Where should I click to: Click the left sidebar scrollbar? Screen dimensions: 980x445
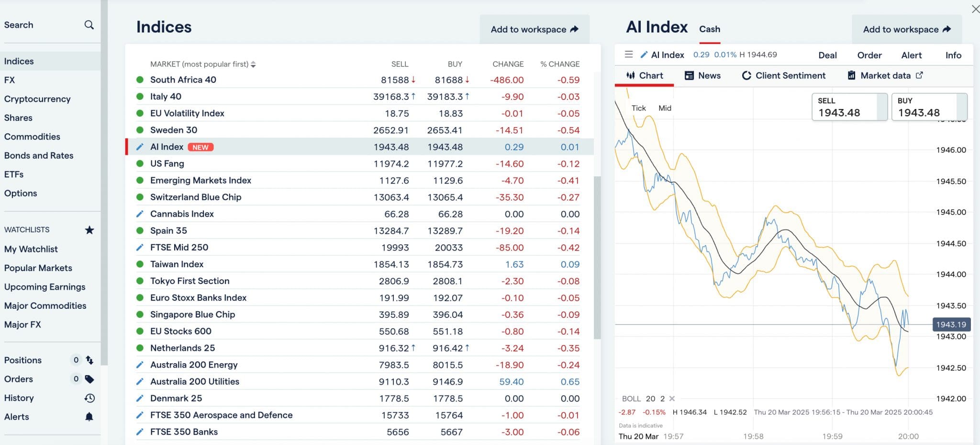(x=104, y=183)
